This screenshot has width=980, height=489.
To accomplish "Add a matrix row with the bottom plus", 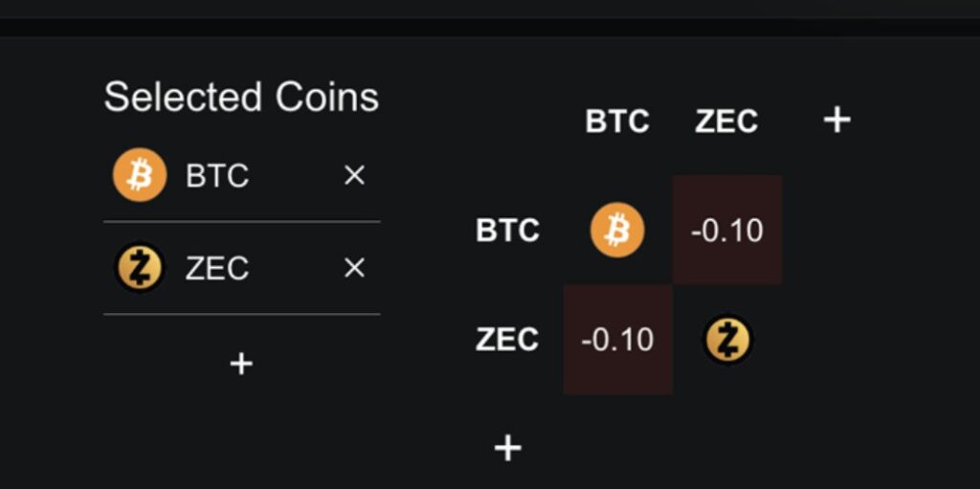I will (x=507, y=448).
